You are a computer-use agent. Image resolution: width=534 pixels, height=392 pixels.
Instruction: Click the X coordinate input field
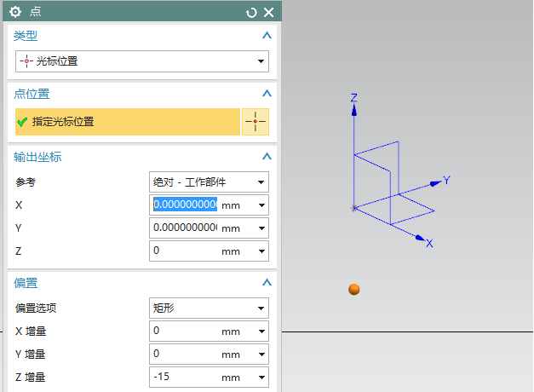point(185,205)
